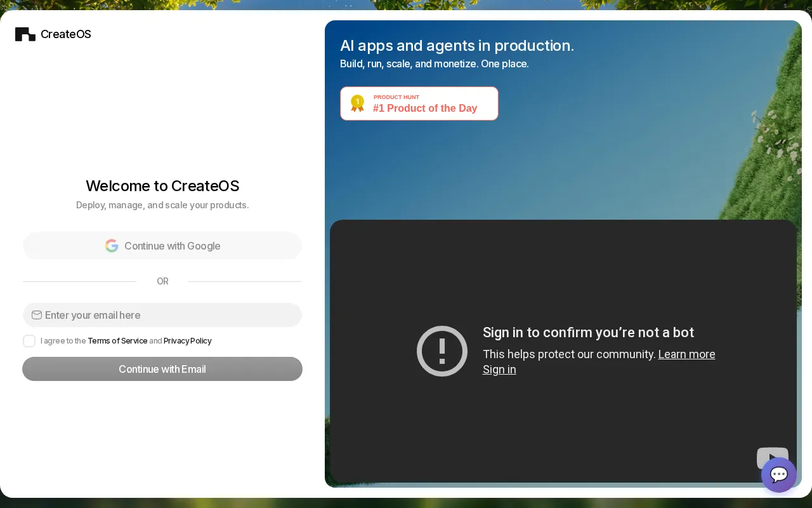Click 'Sign in to confirm you're not a bot'

[x=589, y=333]
